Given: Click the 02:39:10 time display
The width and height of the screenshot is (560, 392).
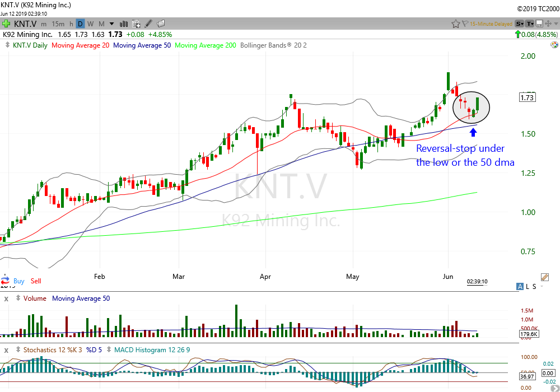Looking at the screenshot, I should pos(477,281).
